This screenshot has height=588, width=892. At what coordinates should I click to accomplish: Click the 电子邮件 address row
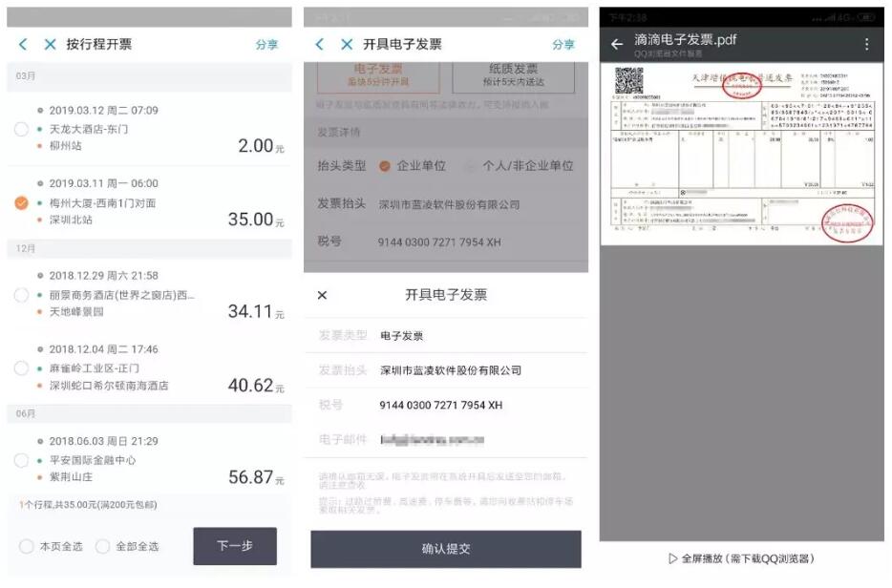[446, 440]
